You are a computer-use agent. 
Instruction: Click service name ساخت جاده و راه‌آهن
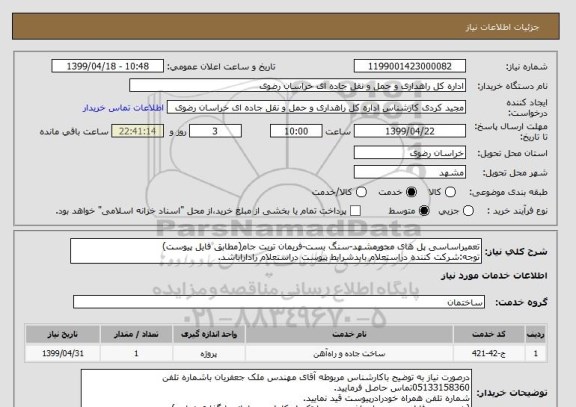tap(349, 354)
